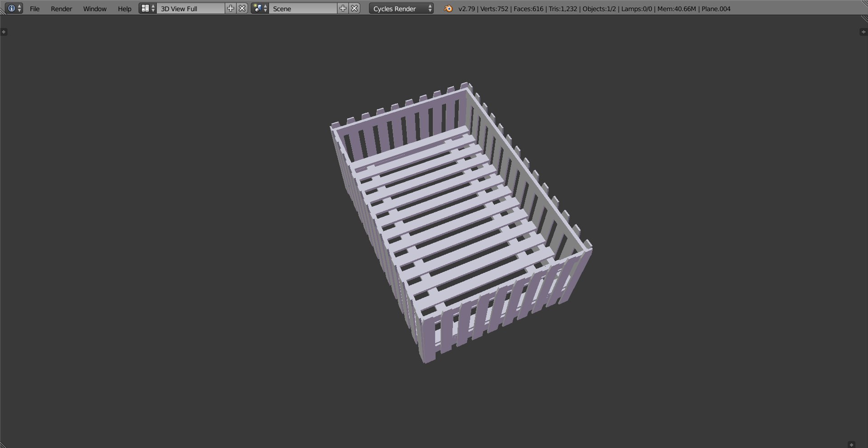Open the Window menu
The width and height of the screenshot is (868, 448).
pos(95,9)
